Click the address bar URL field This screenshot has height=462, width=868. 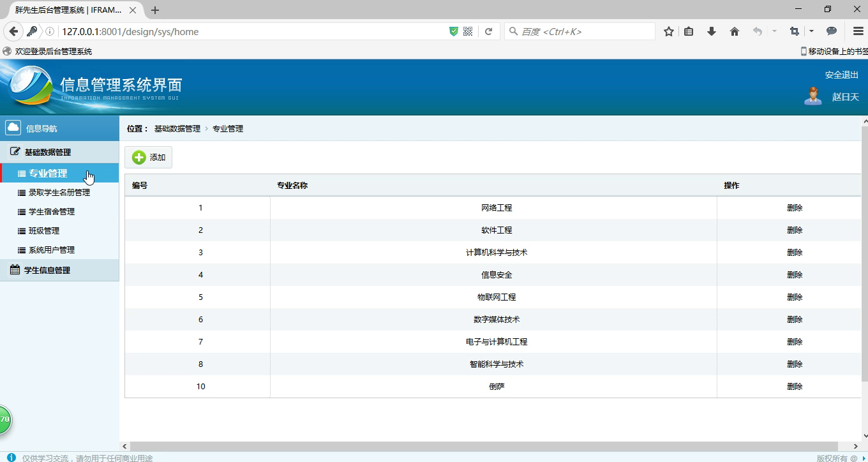[252, 31]
